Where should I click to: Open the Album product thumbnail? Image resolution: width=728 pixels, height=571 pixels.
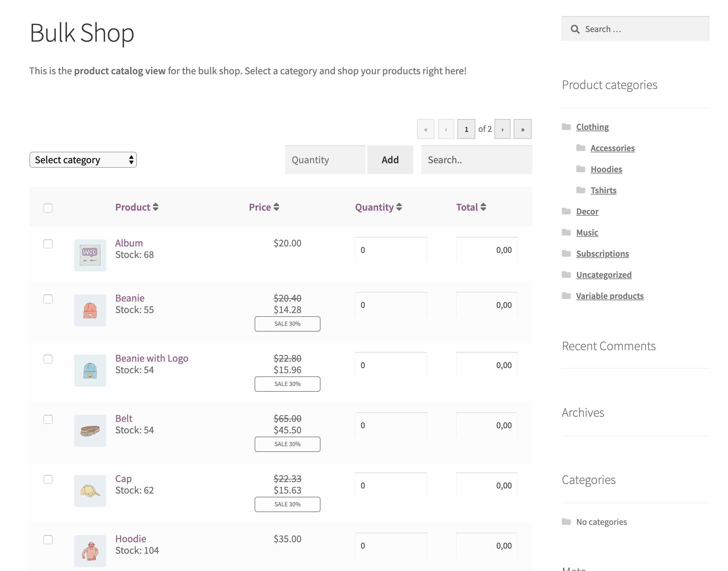point(90,255)
